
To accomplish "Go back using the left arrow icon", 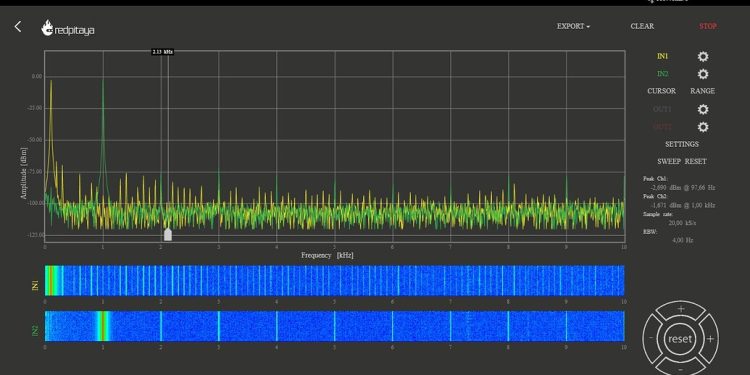I will point(18,27).
